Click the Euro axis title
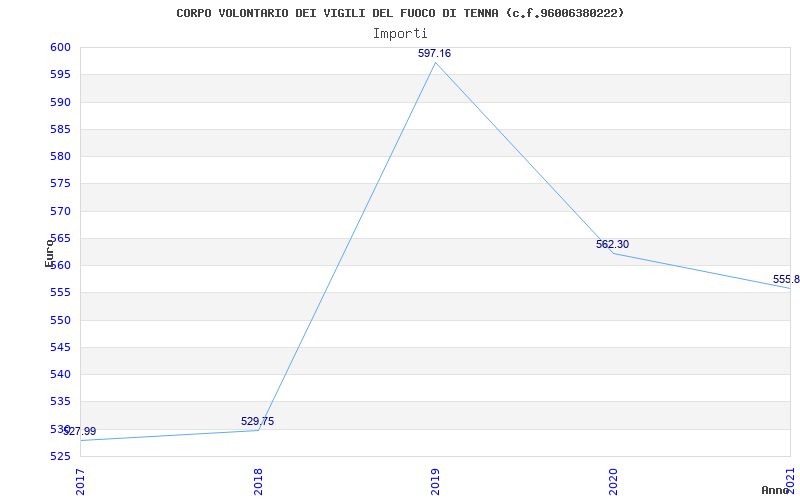Viewport: 800px width, 500px height. pos(49,253)
